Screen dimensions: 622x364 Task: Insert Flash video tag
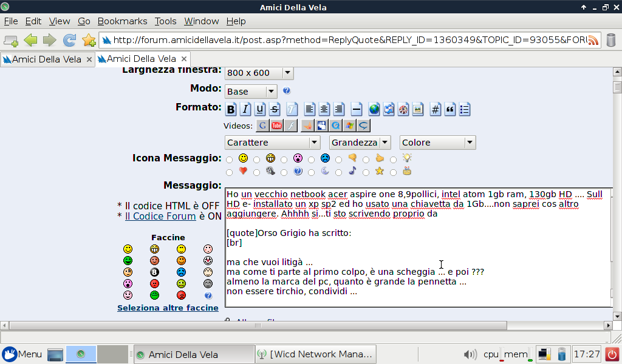click(291, 126)
